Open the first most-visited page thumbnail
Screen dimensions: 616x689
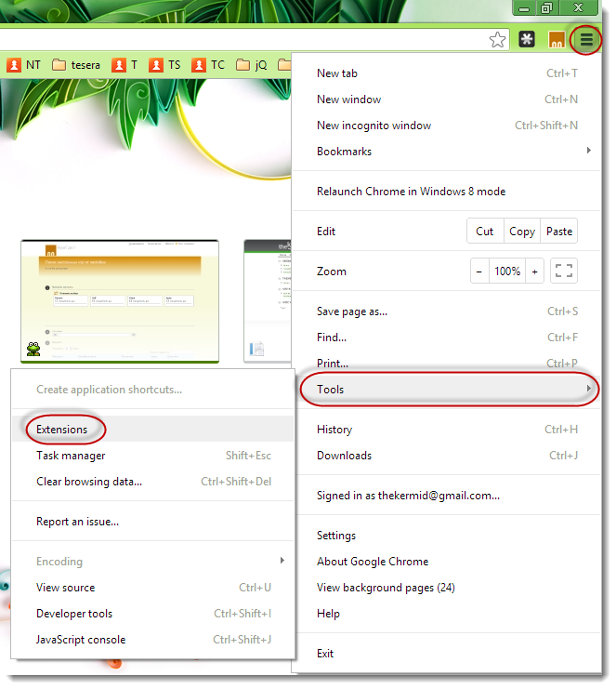(120, 301)
